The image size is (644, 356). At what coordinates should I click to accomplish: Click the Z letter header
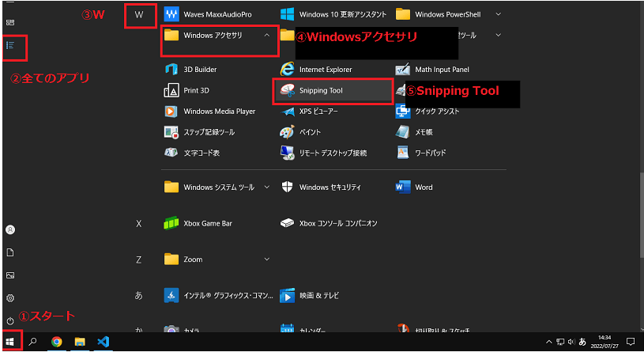click(x=139, y=259)
